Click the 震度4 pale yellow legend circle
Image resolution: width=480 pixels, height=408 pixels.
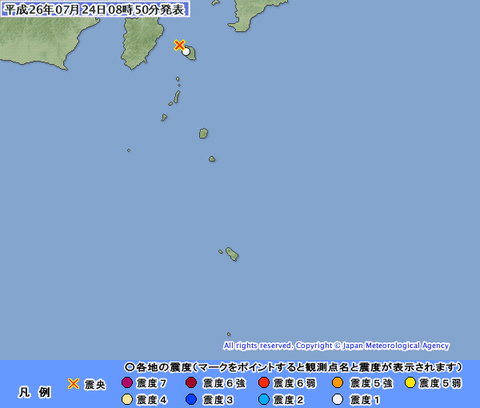(127, 399)
